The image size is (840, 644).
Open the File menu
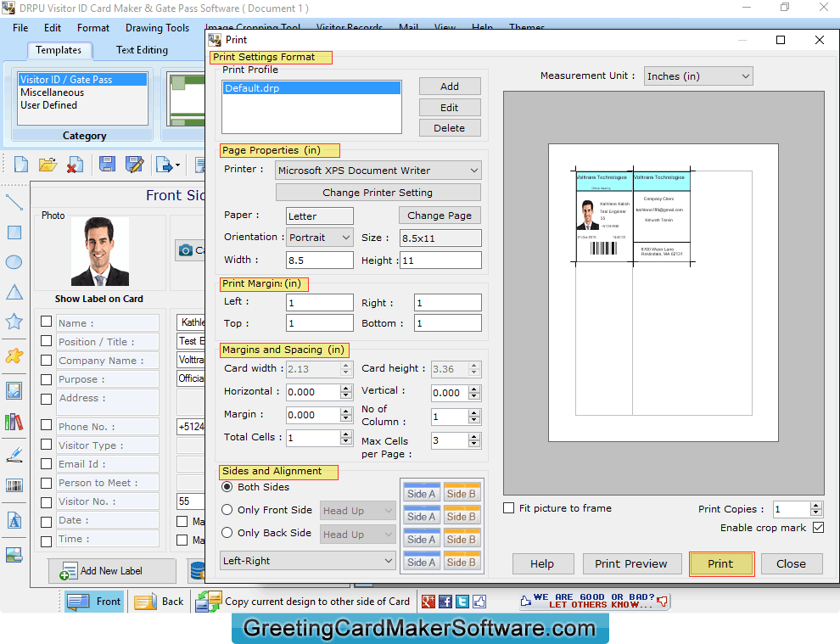[20, 28]
